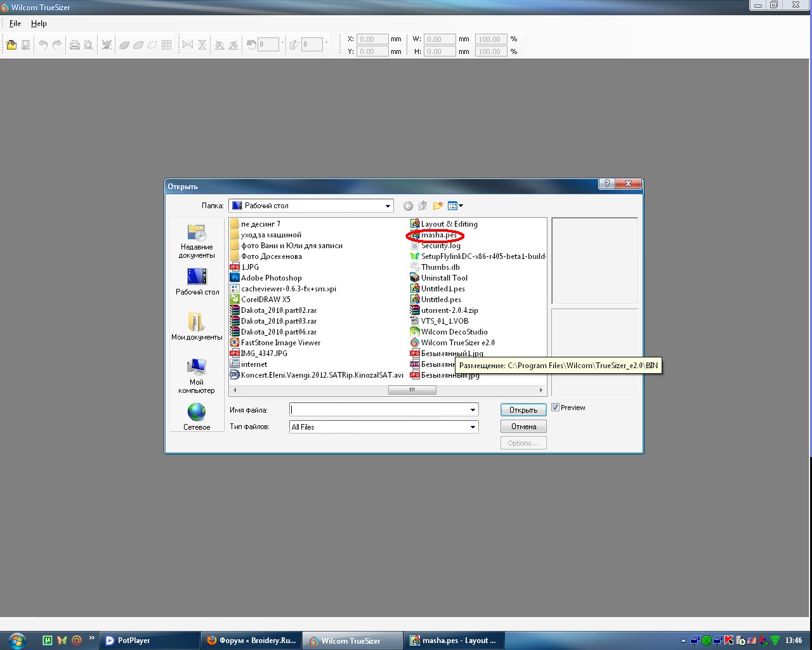Click the Print Preview toolbar icon
Viewport: 812px width, 650px height.
click(89, 44)
